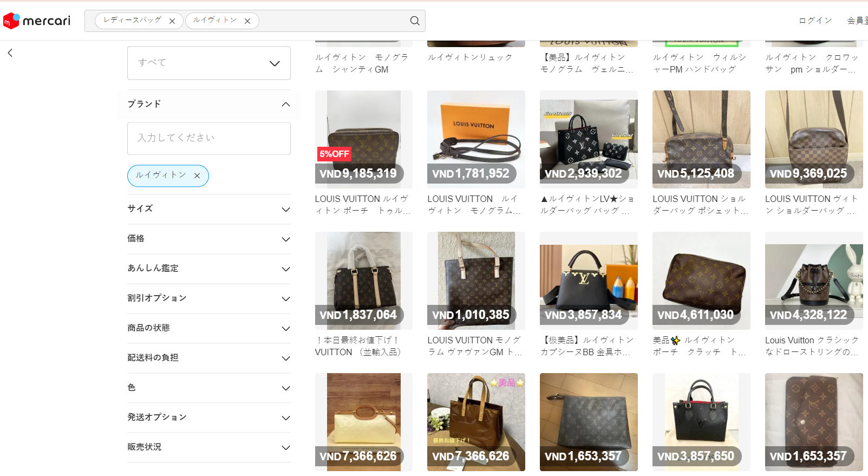The height and width of the screenshot is (476, 868).
Task: Expand the 発送オプション filter
Action: pyautogui.click(x=209, y=418)
